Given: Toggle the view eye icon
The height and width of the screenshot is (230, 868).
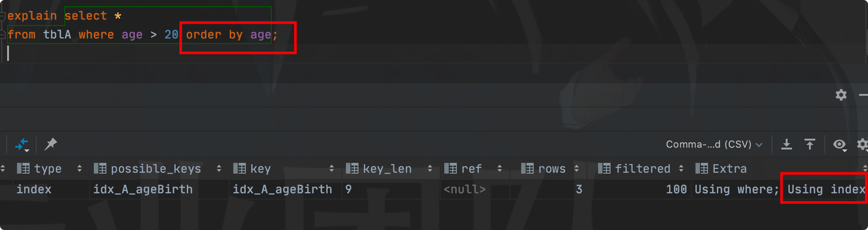Looking at the screenshot, I should point(839,144).
